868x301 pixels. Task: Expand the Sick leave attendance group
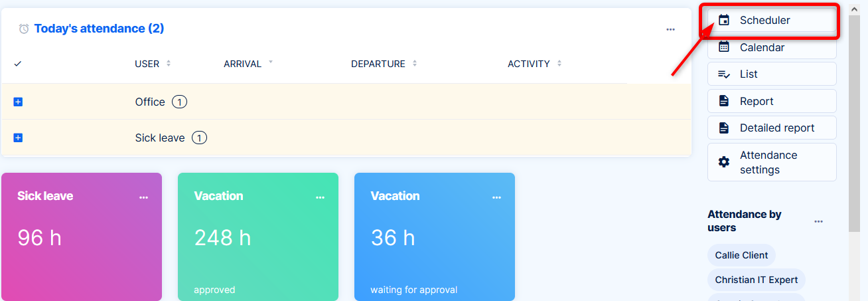click(19, 138)
